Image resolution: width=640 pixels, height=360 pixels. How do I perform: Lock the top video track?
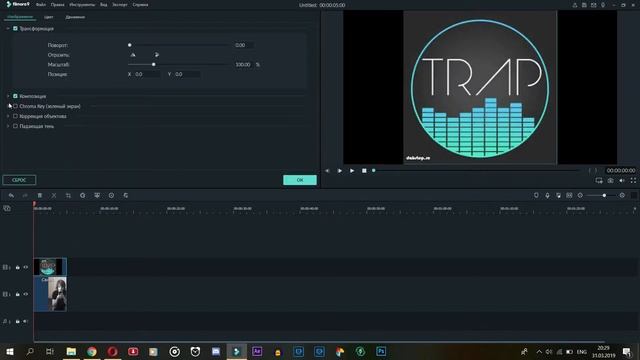(x=18, y=267)
